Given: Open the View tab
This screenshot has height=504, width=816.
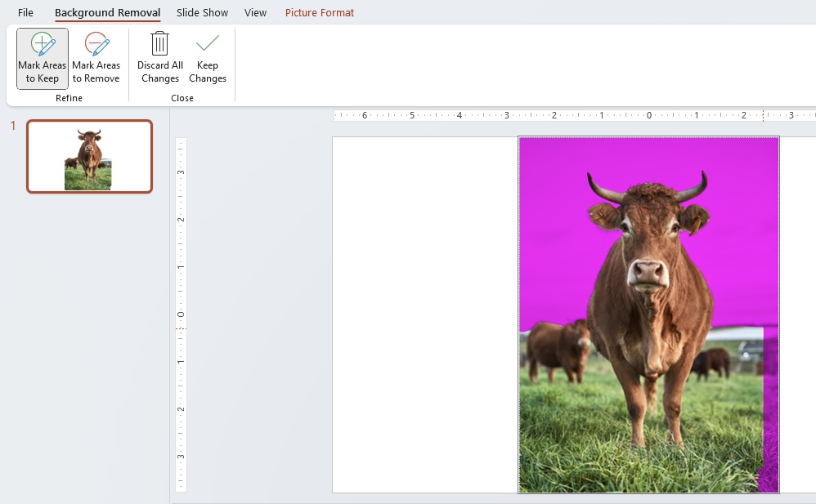Looking at the screenshot, I should pyautogui.click(x=256, y=12).
